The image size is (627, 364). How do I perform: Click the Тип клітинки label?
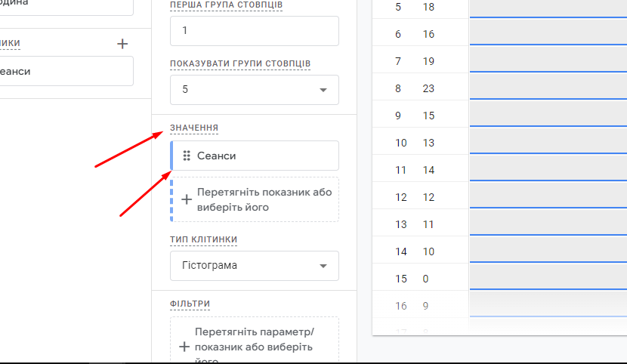click(204, 239)
